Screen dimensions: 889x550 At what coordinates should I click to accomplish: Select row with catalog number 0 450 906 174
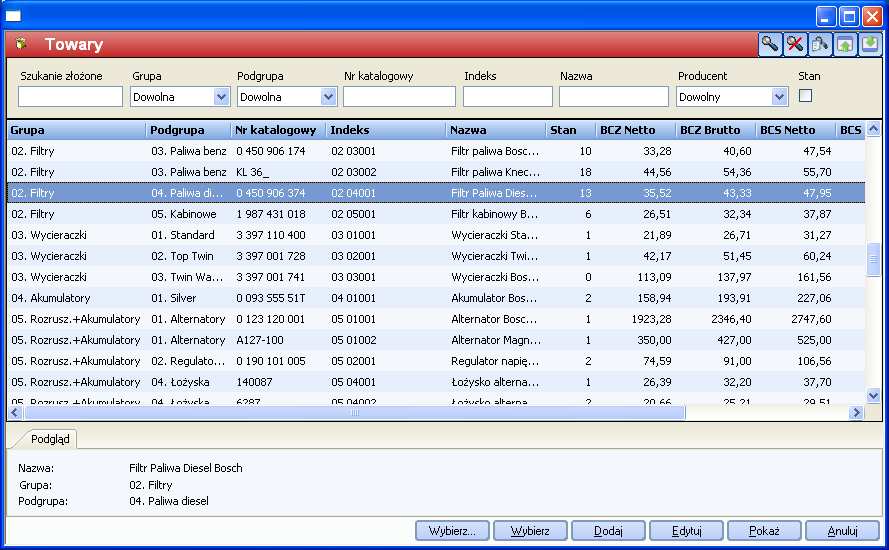435,151
